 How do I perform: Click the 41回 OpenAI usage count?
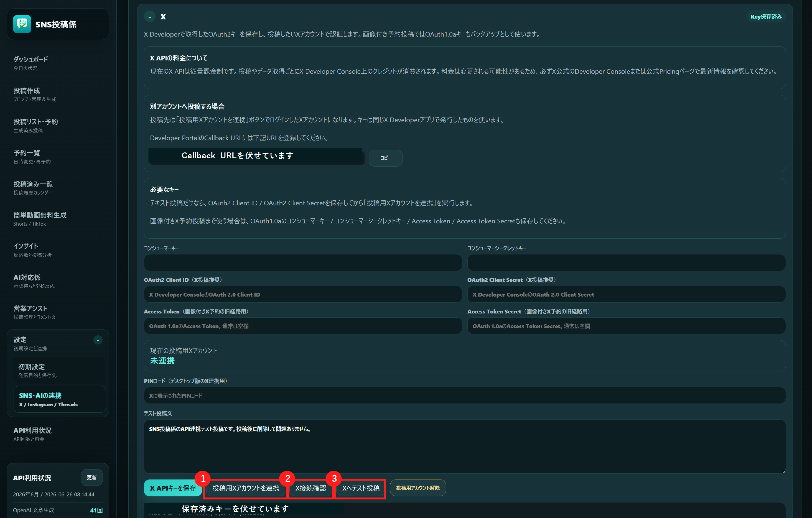[x=96, y=510]
